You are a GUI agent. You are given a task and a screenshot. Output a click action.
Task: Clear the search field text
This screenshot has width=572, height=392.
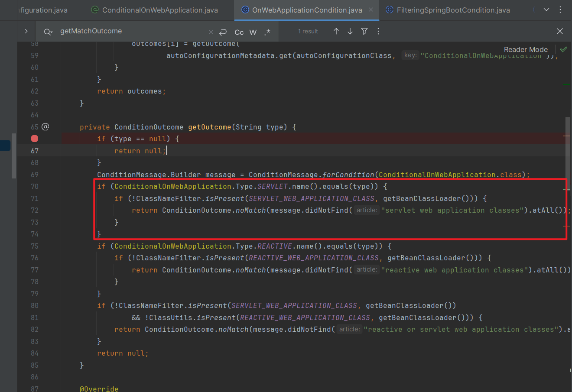click(x=211, y=32)
